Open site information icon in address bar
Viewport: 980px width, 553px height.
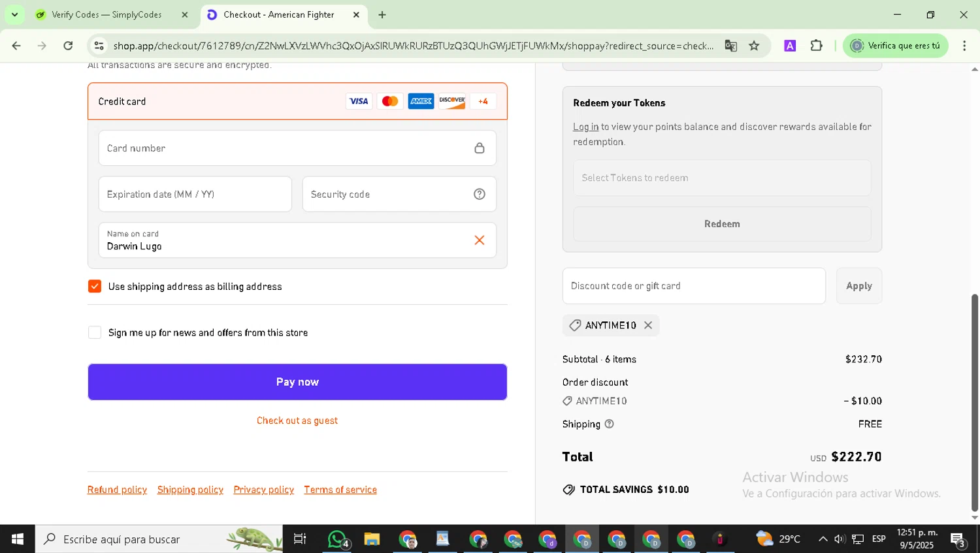[99, 46]
